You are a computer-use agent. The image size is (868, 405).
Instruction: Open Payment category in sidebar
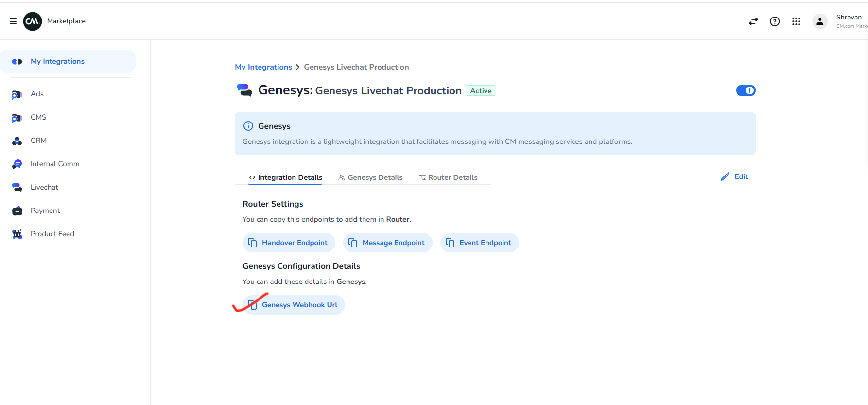(x=45, y=211)
